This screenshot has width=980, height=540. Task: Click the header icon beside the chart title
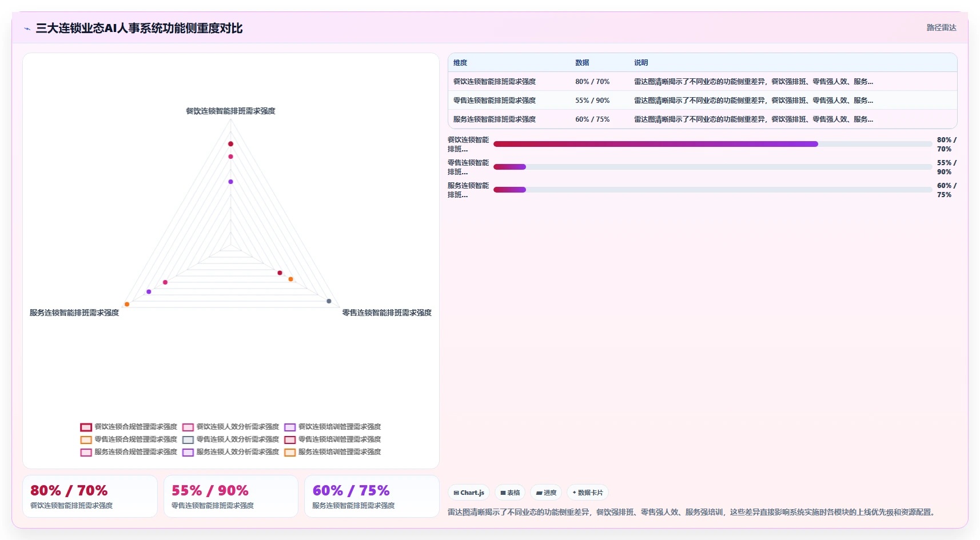[27, 29]
